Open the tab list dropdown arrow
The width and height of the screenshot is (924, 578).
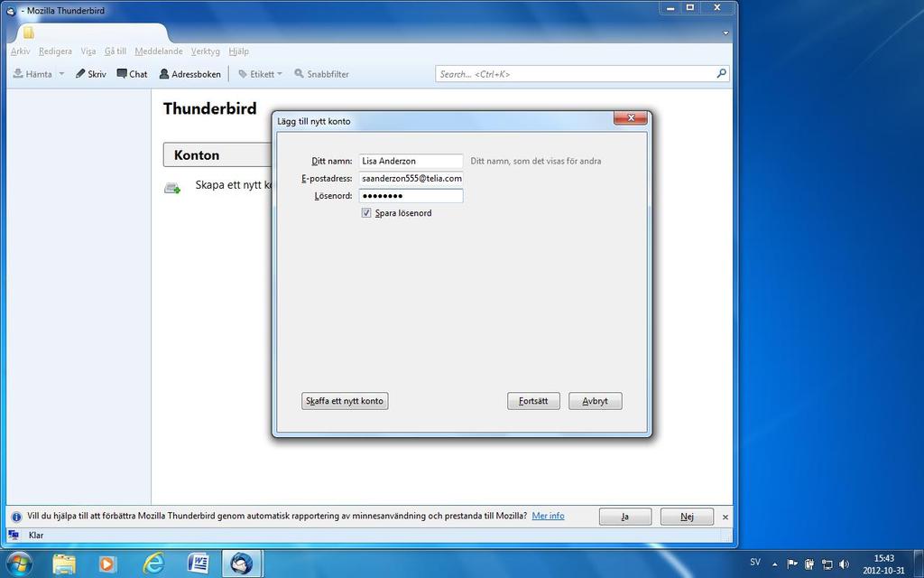726,33
